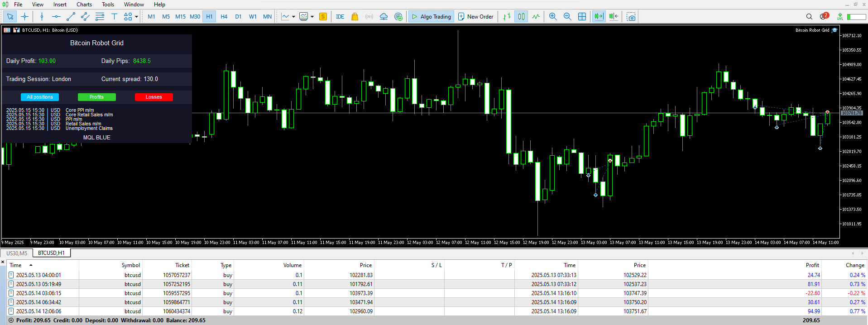Select the horizontal line tool
The image size is (868, 325).
[56, 17]
